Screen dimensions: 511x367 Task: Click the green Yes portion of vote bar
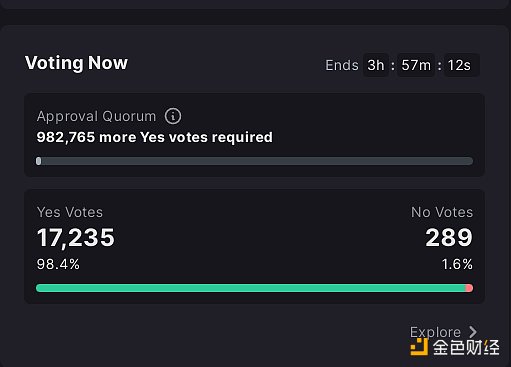(x=251, y=288)
